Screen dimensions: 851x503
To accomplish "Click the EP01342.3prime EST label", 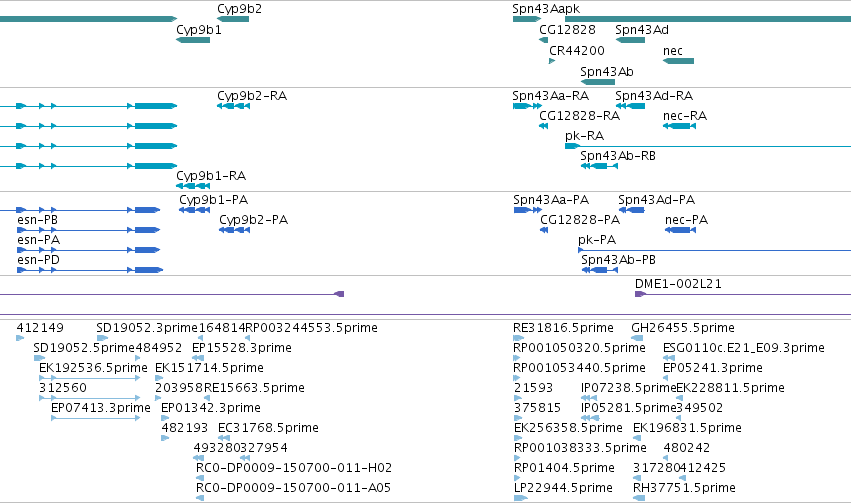I will (211, 409).
